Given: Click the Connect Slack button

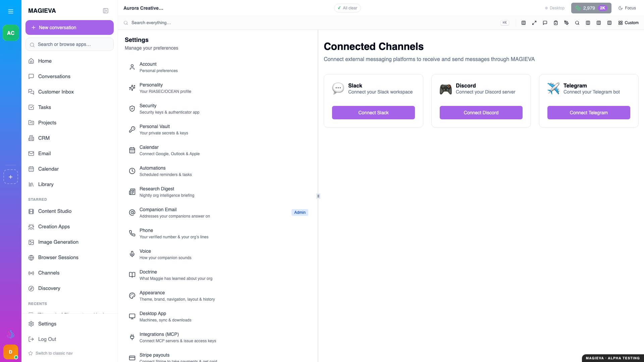Looking at the screenshot, I should coord(373,113).
